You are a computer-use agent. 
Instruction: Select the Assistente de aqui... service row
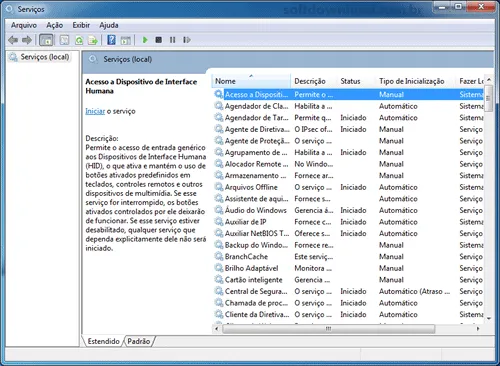pyautogui.click(x=349, y=199)
